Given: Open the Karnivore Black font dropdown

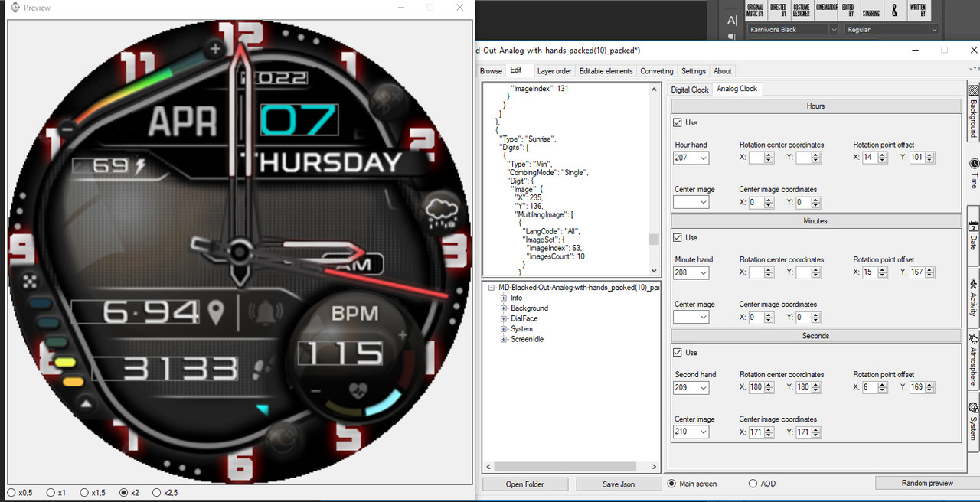Looking at the screenshot, I should click(793, 29).
